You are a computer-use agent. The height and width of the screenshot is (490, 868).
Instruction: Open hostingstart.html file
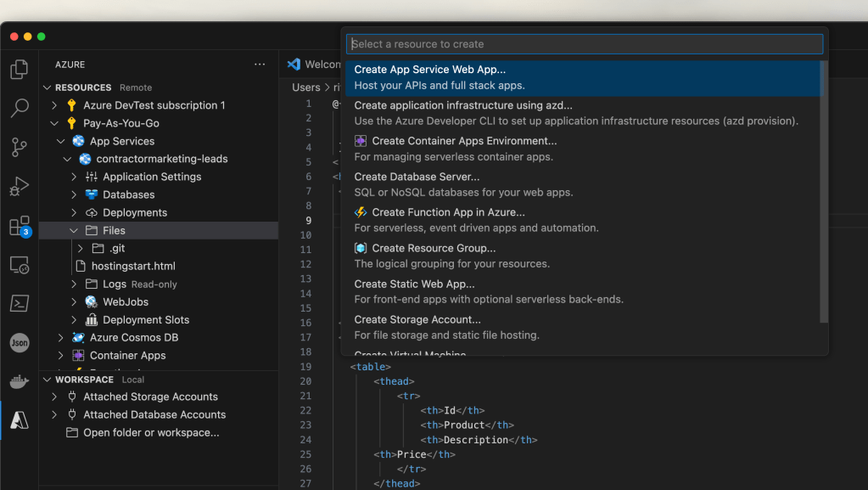click(x=133, y=266)
